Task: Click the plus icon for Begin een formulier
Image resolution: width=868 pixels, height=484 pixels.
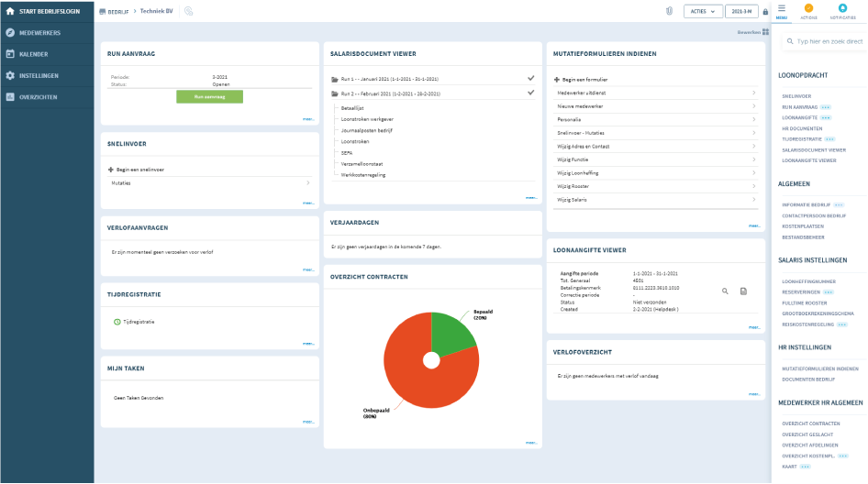Action: pos(557,81)
